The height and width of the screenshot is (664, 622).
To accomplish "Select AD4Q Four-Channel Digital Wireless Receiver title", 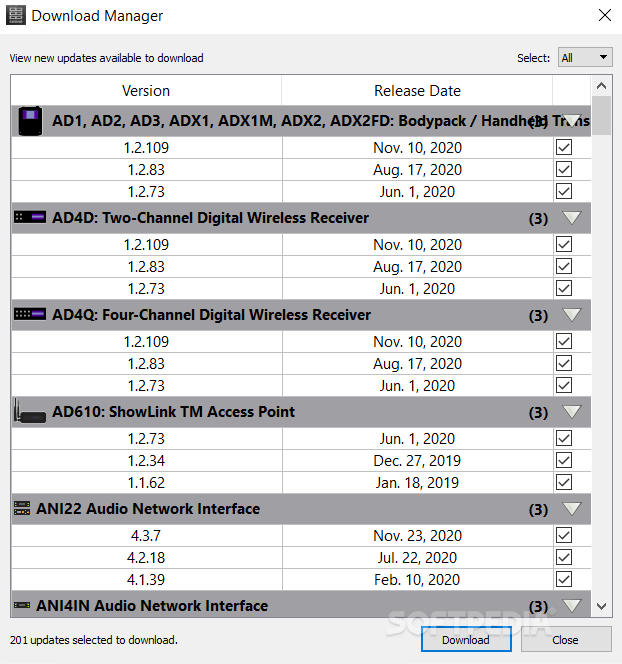I will pyautogui.click(x=211, y=315).
